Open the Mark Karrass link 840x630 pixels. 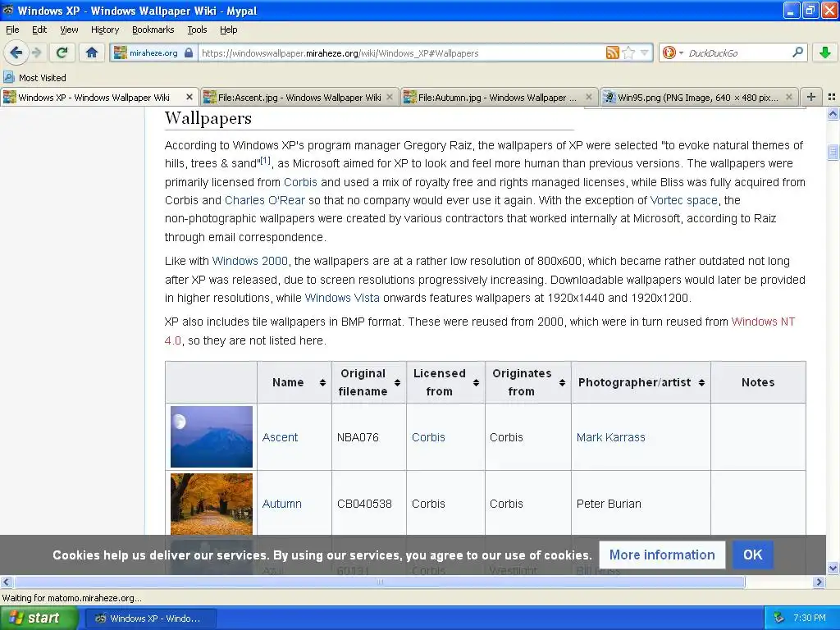tap(610, 437)
